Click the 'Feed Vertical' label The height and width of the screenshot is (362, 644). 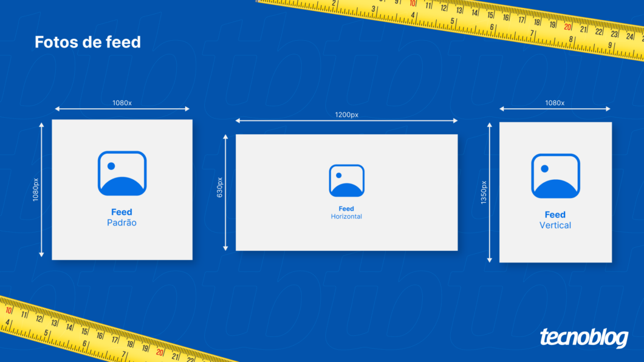[555, 220]
